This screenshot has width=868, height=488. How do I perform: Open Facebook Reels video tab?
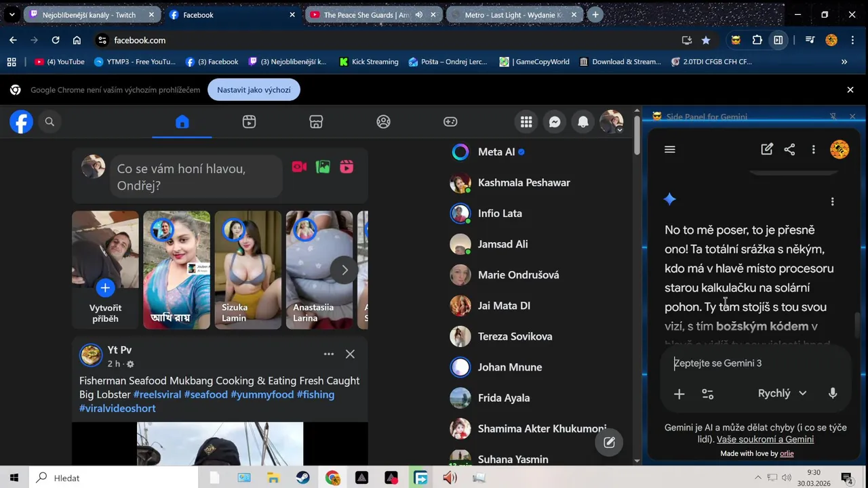[x=249, y=122]
